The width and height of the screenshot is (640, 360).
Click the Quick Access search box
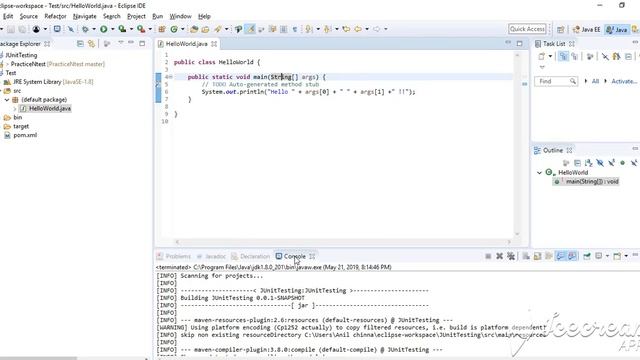(x=527, y=29)
